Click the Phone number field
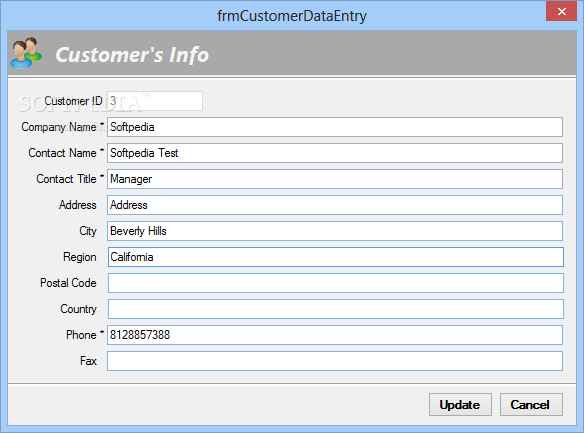This screenshot has height=433, width=584. click(x=335, y=335)
